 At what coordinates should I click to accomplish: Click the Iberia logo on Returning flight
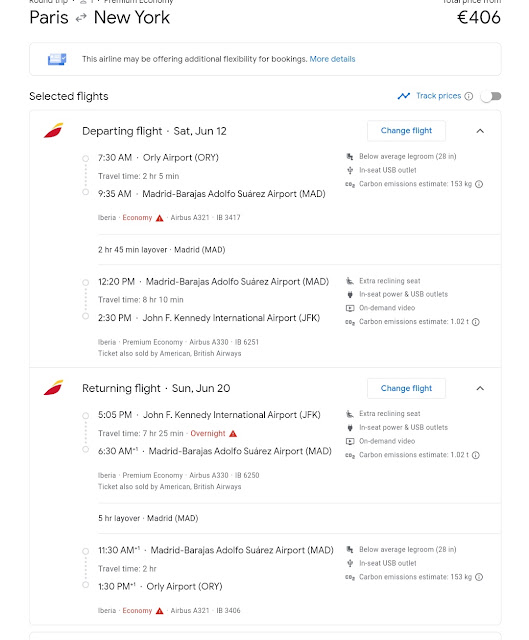(x=53, y=388)
